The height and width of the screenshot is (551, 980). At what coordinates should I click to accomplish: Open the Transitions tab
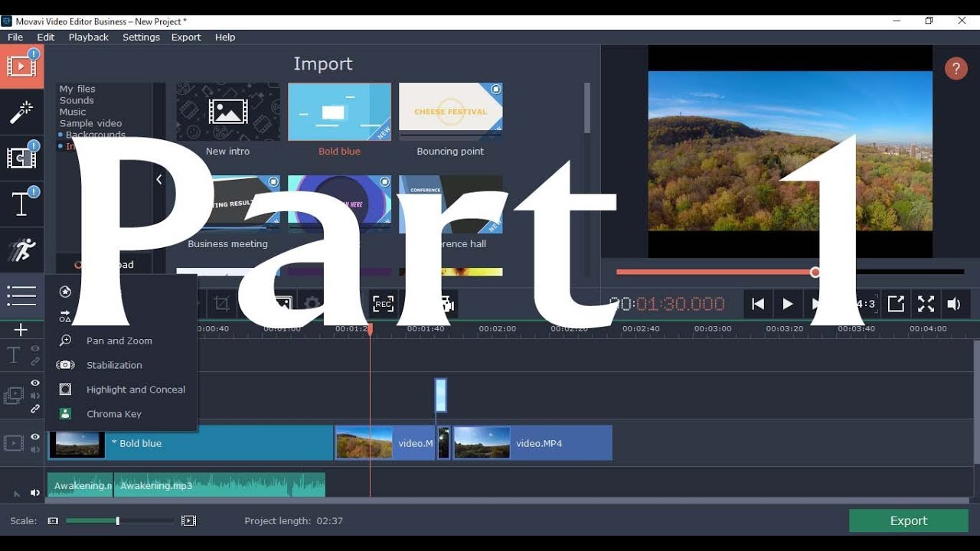pyautogui.click(x=21, y=158)
